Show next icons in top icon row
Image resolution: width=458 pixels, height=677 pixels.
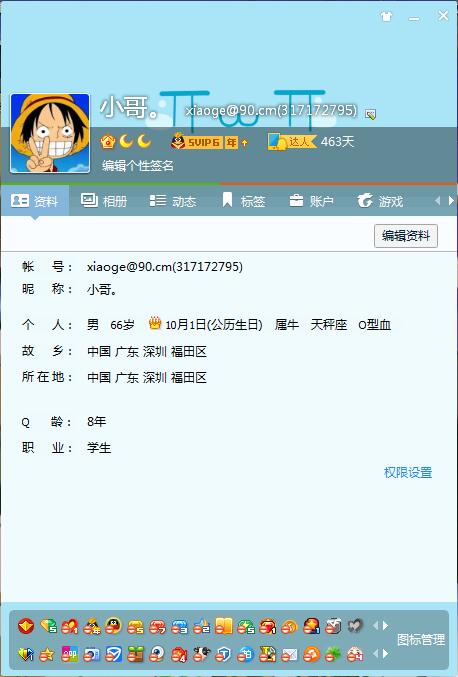(x=385, y=625)
